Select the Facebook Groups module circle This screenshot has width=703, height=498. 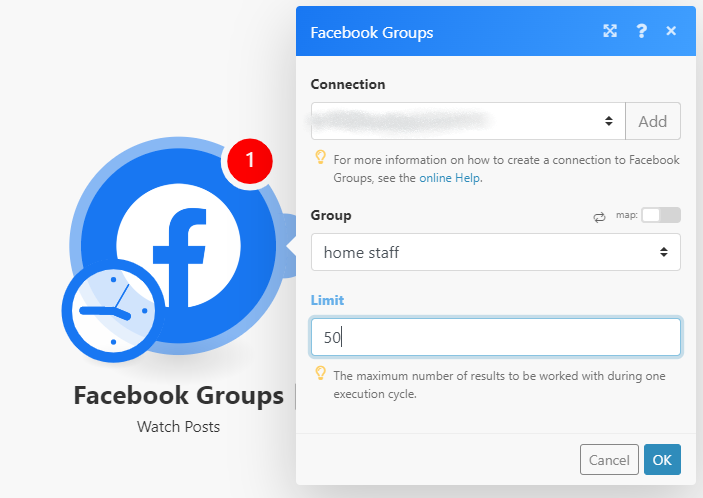pyautogui.click(x=178, y=246)
